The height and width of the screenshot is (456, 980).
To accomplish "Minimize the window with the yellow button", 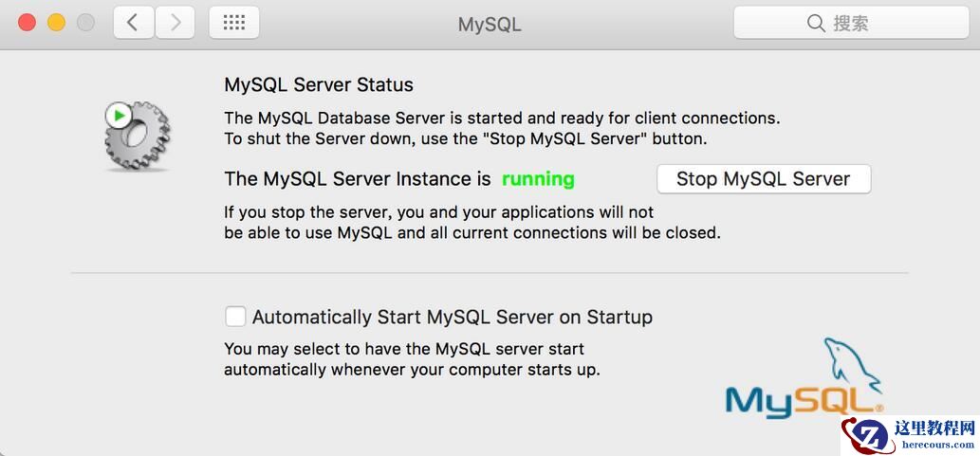I will tap(56, 23).
